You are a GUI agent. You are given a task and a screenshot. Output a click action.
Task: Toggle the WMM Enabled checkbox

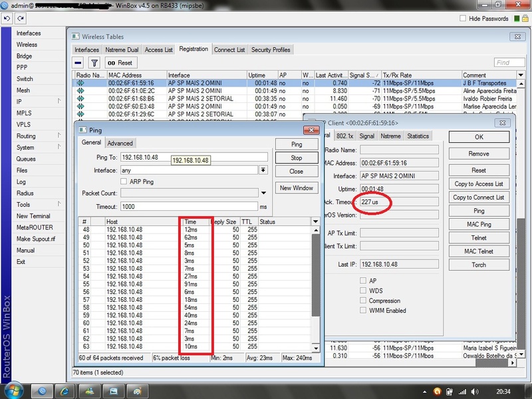(363, 310)
